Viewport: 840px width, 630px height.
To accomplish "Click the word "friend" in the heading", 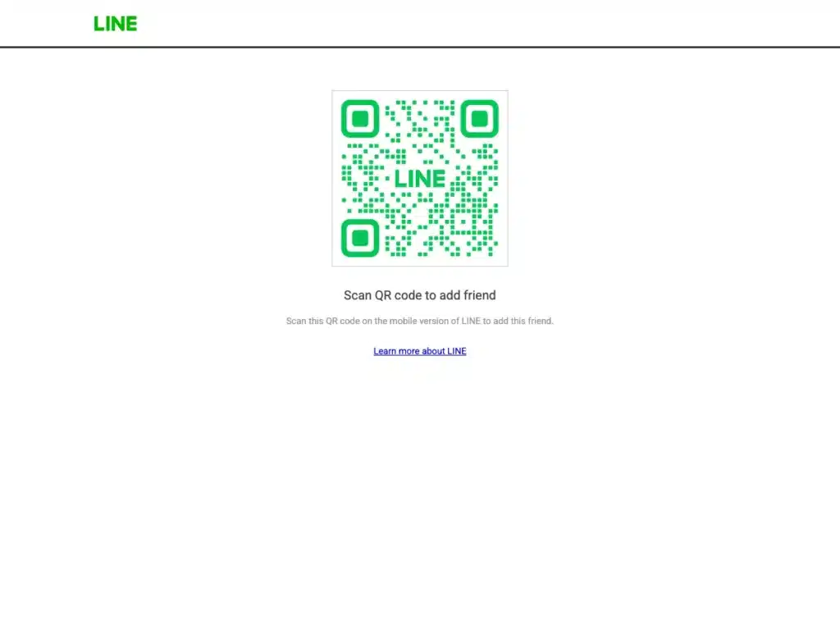I will [x=479, y=295].
